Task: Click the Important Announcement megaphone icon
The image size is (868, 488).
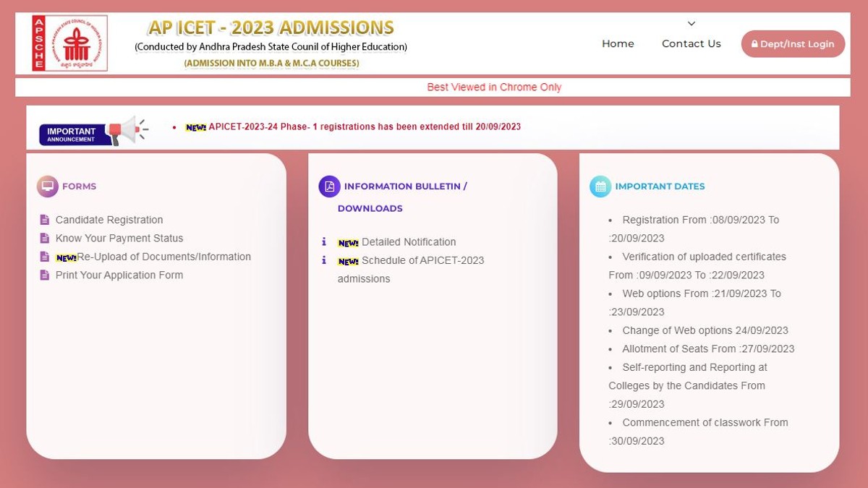Action: [x=127, y=131]
